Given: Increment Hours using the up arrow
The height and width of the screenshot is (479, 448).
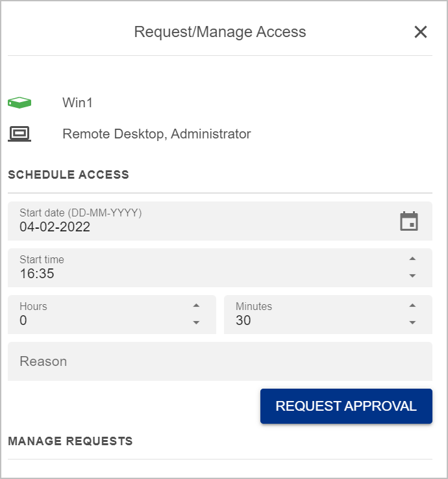Looking at the screenshot, I should coord(196,306).
